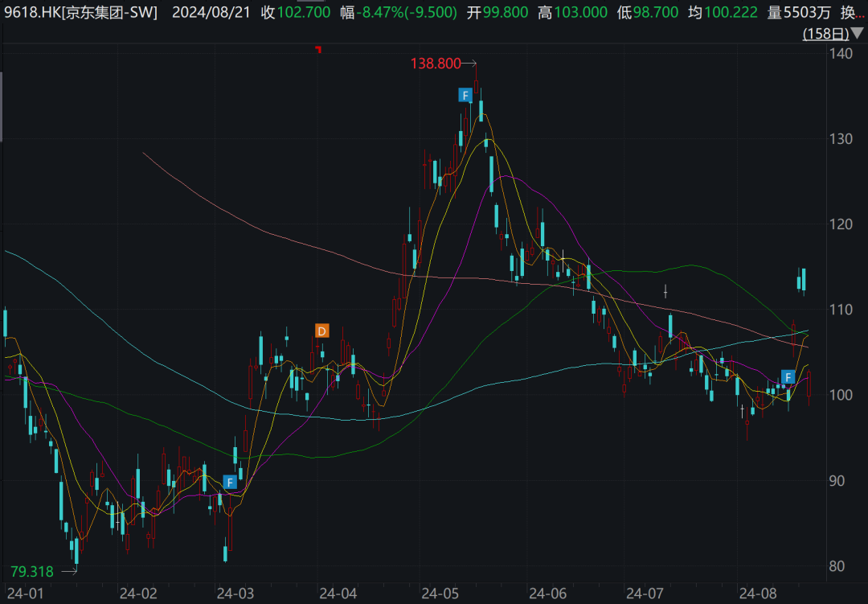Select the 24-05 date label on the time axis

tap(440, 594)
